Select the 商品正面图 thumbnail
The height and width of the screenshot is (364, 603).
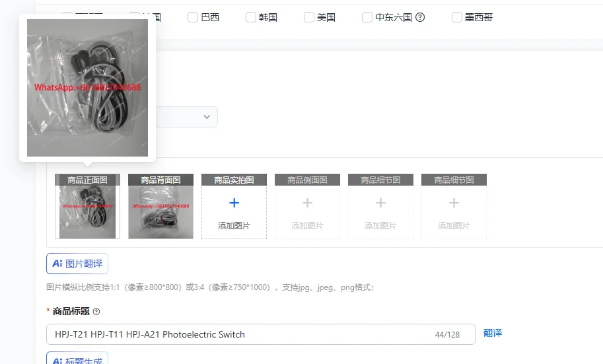[87, 206]
